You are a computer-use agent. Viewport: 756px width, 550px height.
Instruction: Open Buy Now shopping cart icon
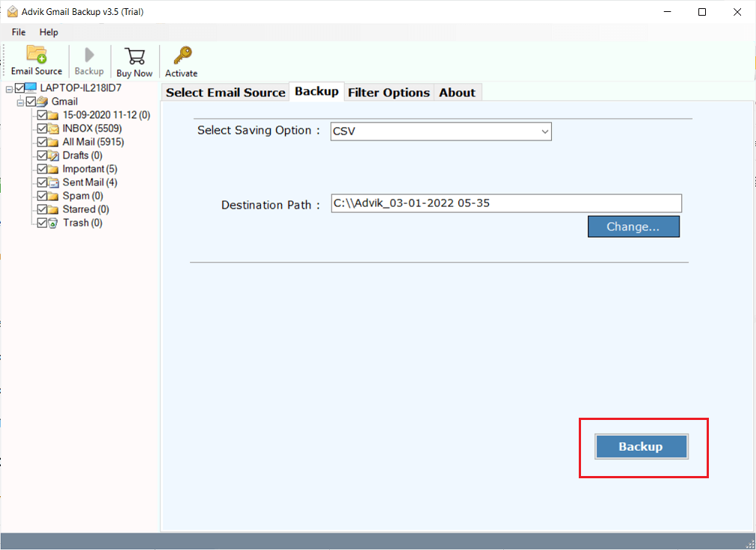(x=135, y=56)
